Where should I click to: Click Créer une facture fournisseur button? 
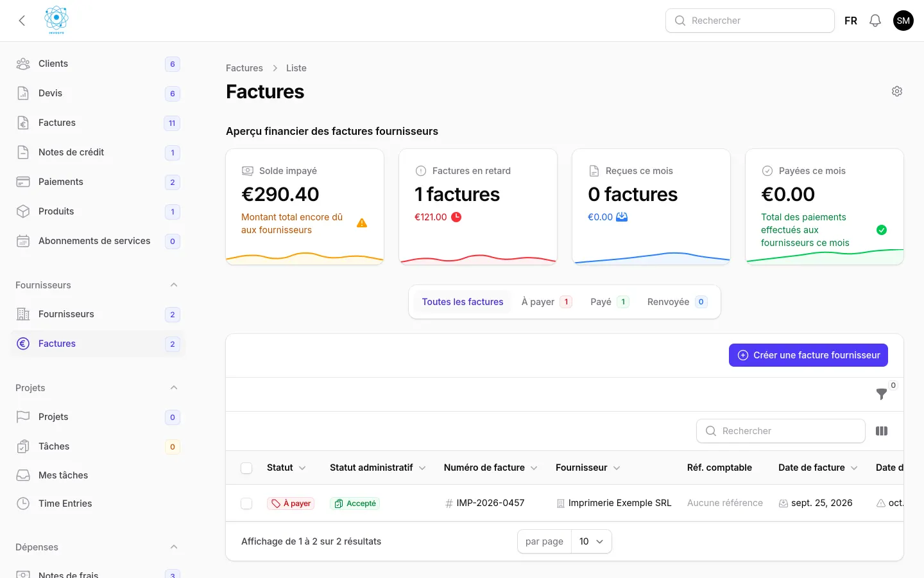pyautogui.click(x=809, y=355)
